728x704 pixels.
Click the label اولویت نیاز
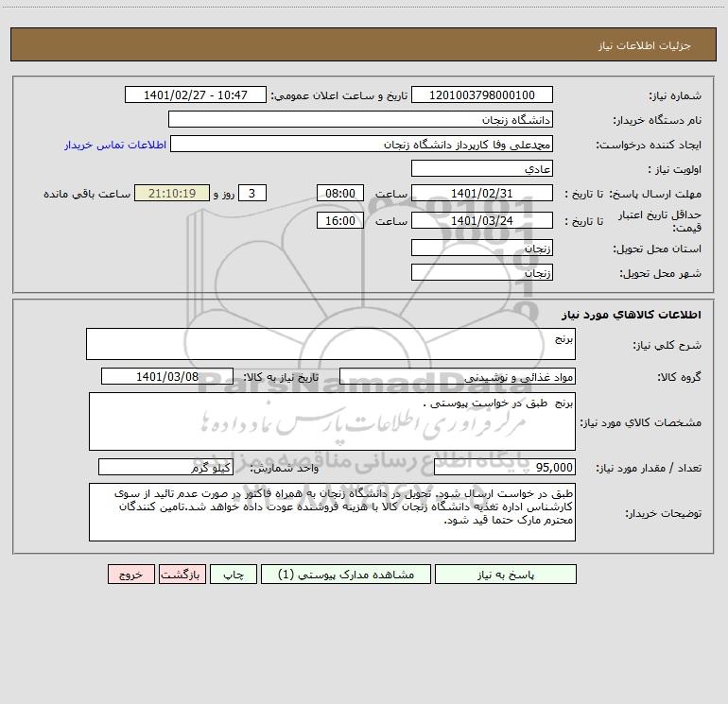pyautogui.click(x=675, y=169)
